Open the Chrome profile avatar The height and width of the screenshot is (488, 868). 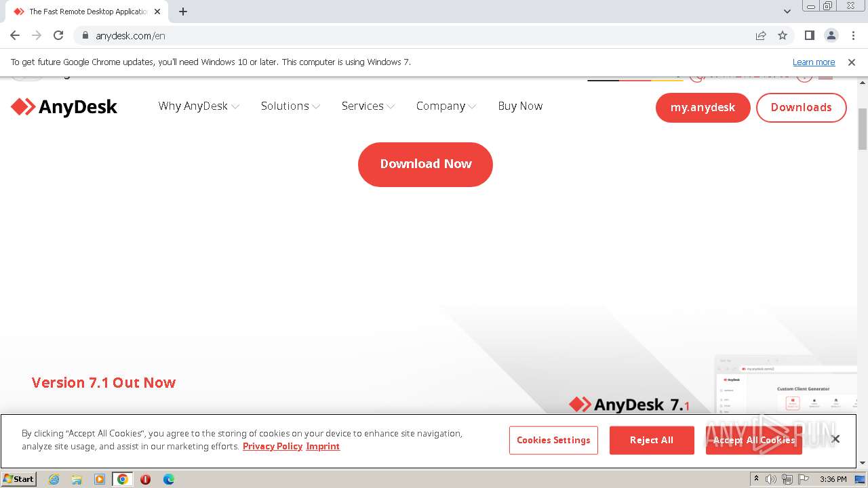coord(831,35)
